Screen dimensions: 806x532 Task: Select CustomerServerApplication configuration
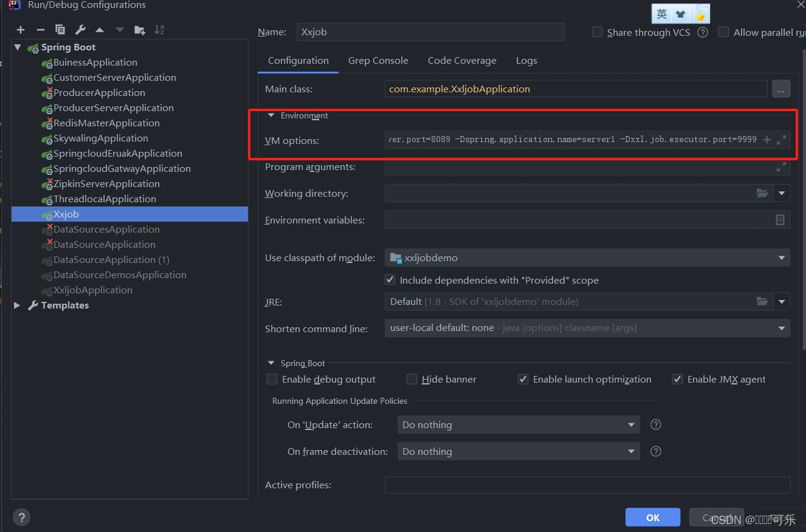pos(115,77)
